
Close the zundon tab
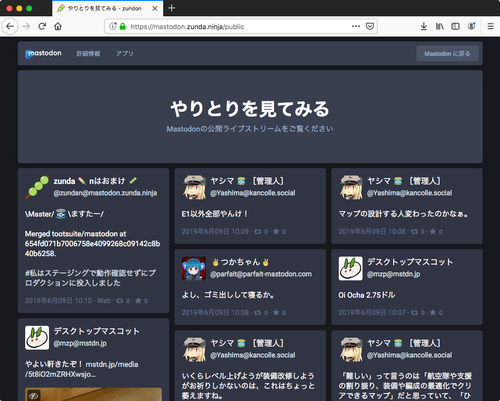click(x=155, y=8)
